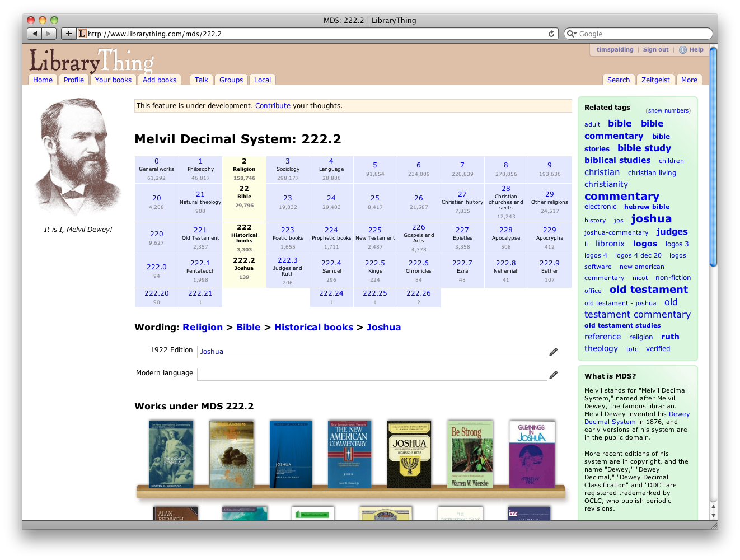Screen dimensions: 740x560
Task: Select the 29 Other religions cell
Action: [550, 202]
